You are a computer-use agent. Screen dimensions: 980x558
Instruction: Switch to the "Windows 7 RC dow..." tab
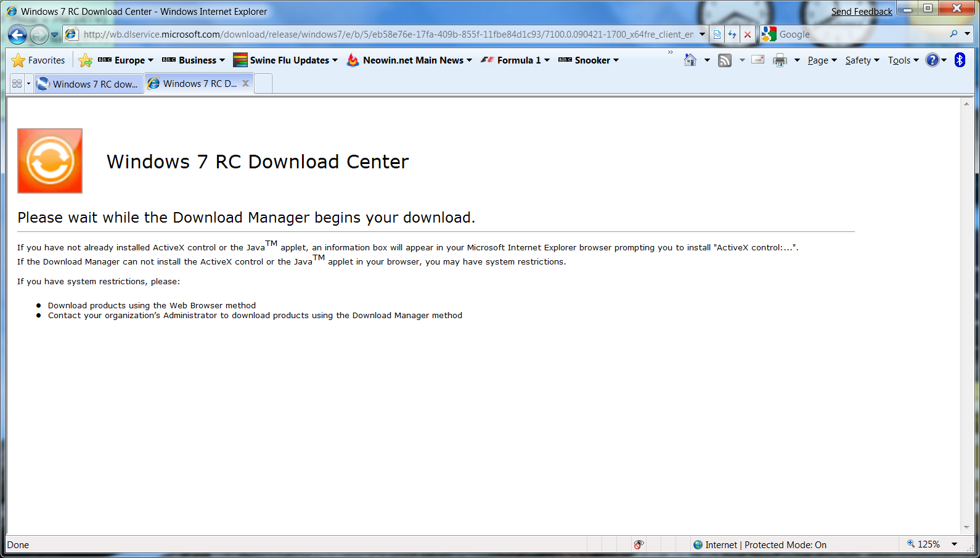pos(88,84)
